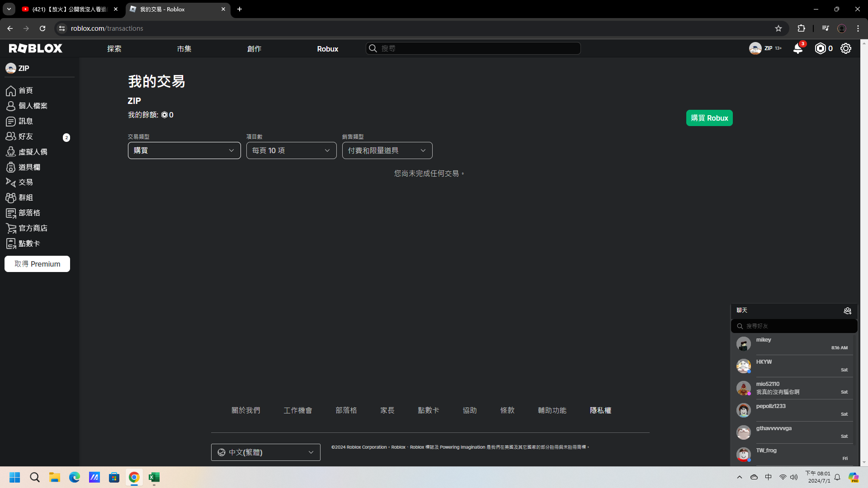Select the 我的交易 - Roblox tab
The width and height of the screenshot is (868, 488).
click(x=178, y=9)
